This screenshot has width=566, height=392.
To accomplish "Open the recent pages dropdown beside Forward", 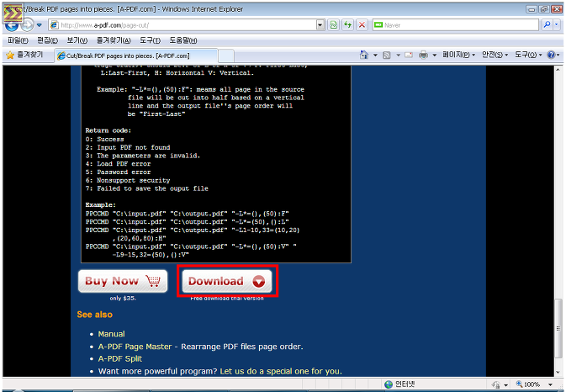I will (x=40, y=25).
